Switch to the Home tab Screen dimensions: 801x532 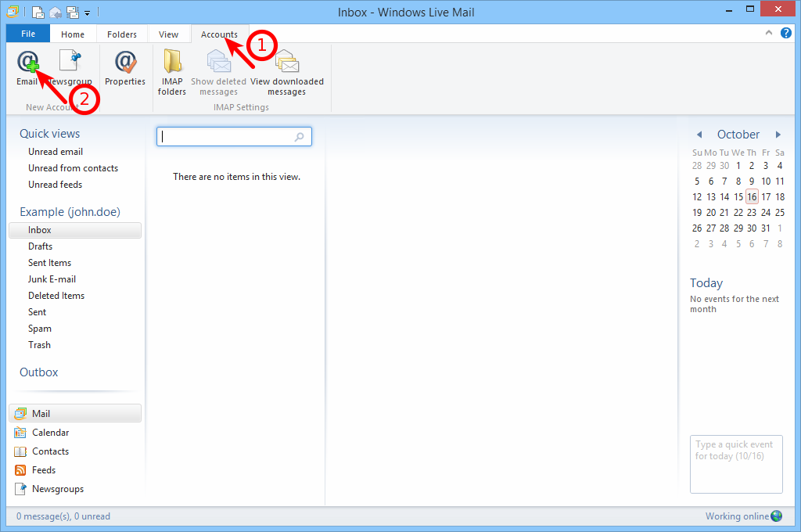pos(73,34)
